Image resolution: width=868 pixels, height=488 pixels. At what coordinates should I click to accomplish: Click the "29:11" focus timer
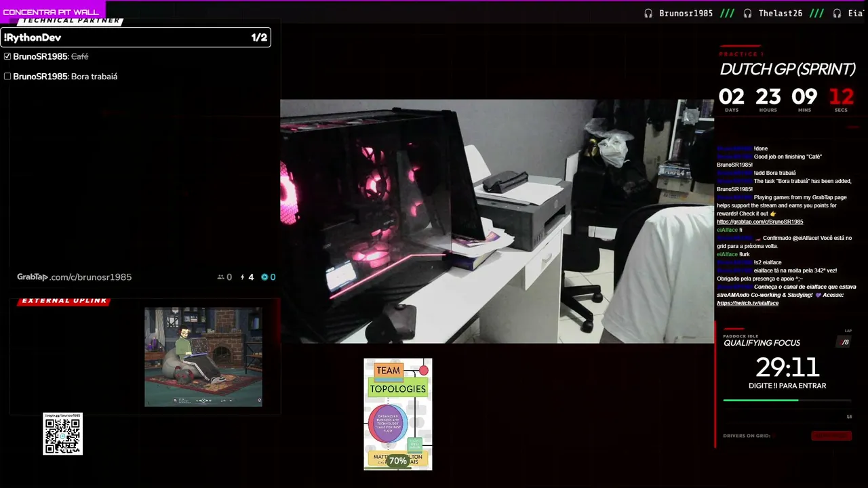tap(787, 367)
